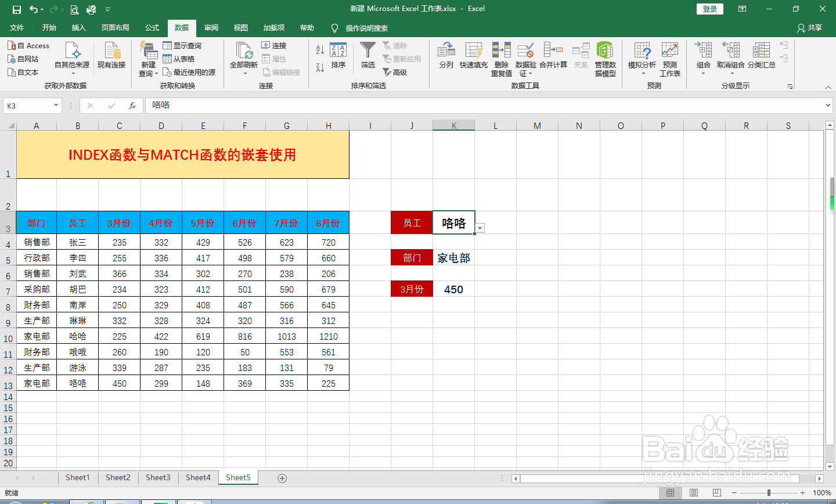Add a new sheet with plus button

click(x=282, y=478)
